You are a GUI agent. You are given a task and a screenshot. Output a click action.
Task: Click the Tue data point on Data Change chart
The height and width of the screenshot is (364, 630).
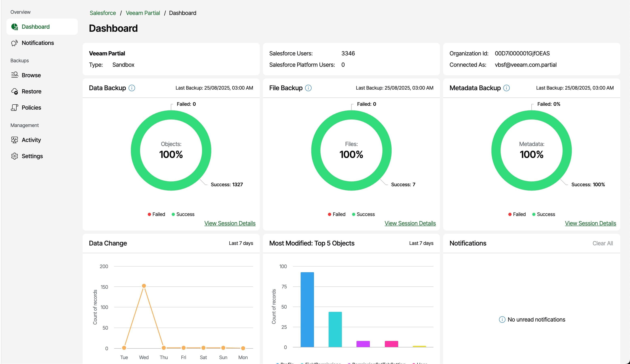(x=124, y=348)
